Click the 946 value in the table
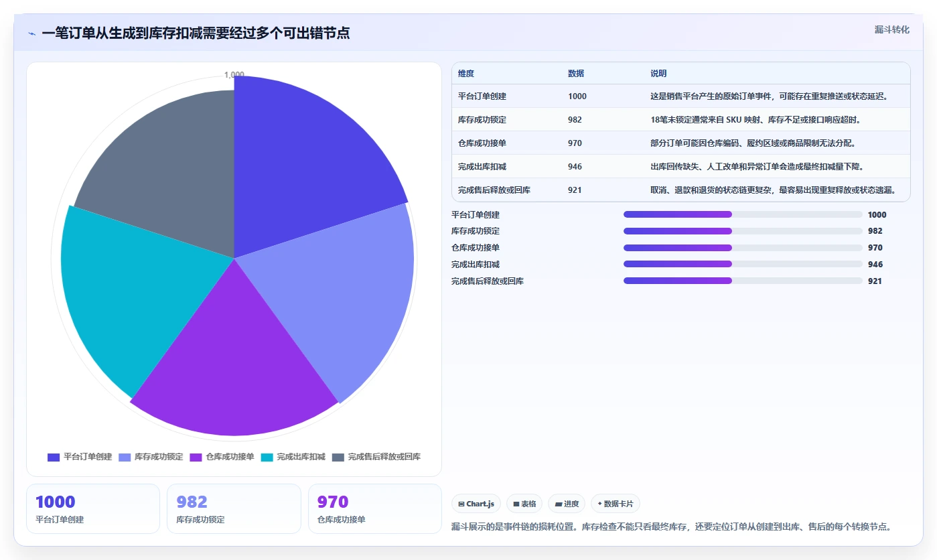 (x=575, y=167)
